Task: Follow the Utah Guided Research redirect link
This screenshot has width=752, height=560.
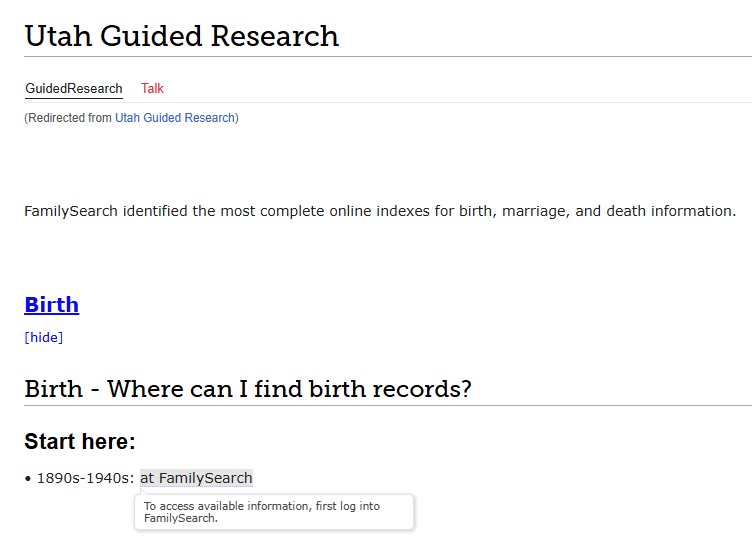Action: (x=175, y=118)
